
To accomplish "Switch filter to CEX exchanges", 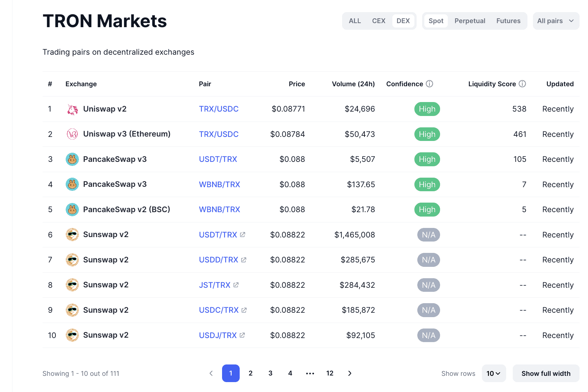I will click(378, 21).
